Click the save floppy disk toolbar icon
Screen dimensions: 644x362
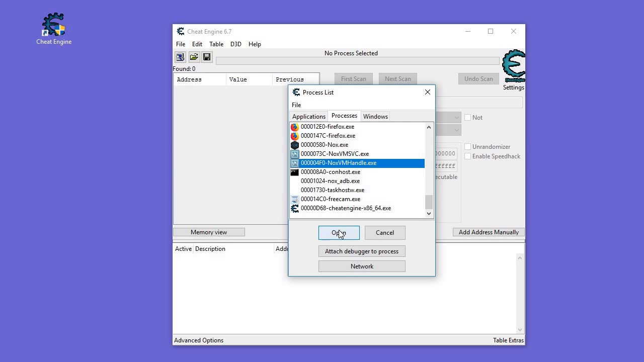(x=207, y=57)
